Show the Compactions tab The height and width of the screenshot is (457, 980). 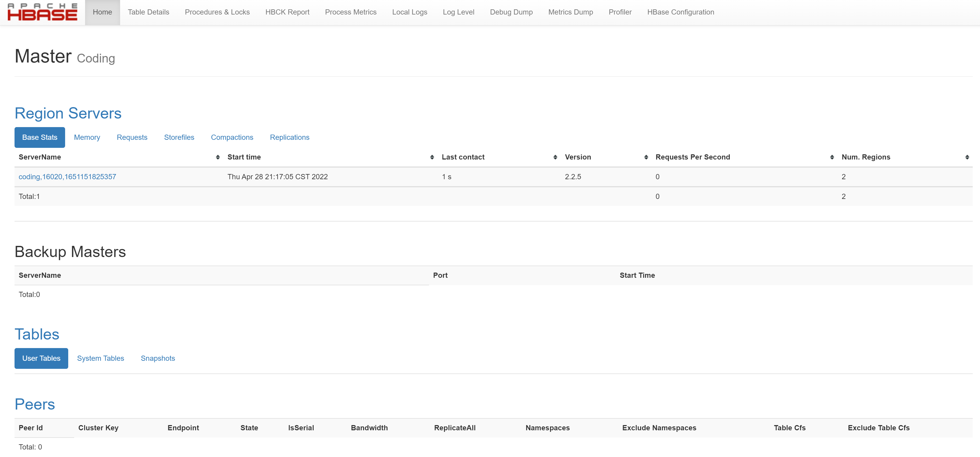pos(232,137)
